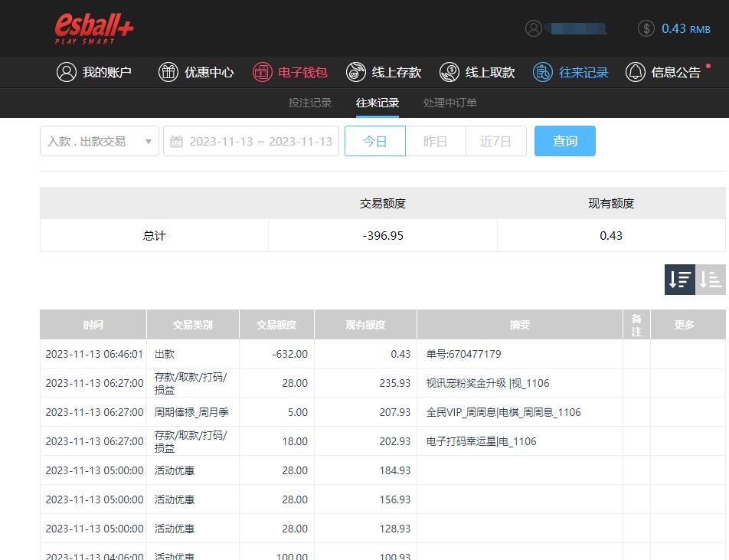Click the 我的账户 person icon
The height and width of the screenshot is (560, 729).
click(x=67, y=72)
